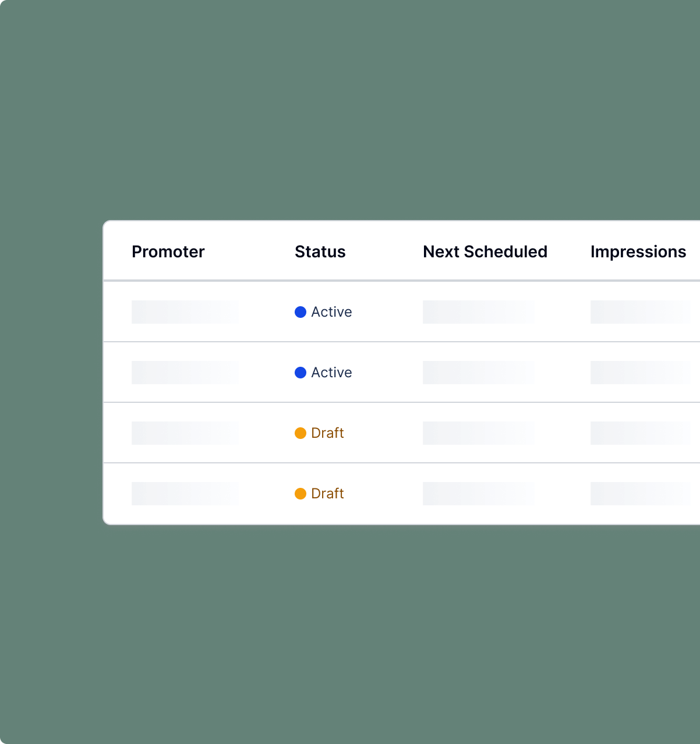Click the orange status dot in fourth row

300,494
